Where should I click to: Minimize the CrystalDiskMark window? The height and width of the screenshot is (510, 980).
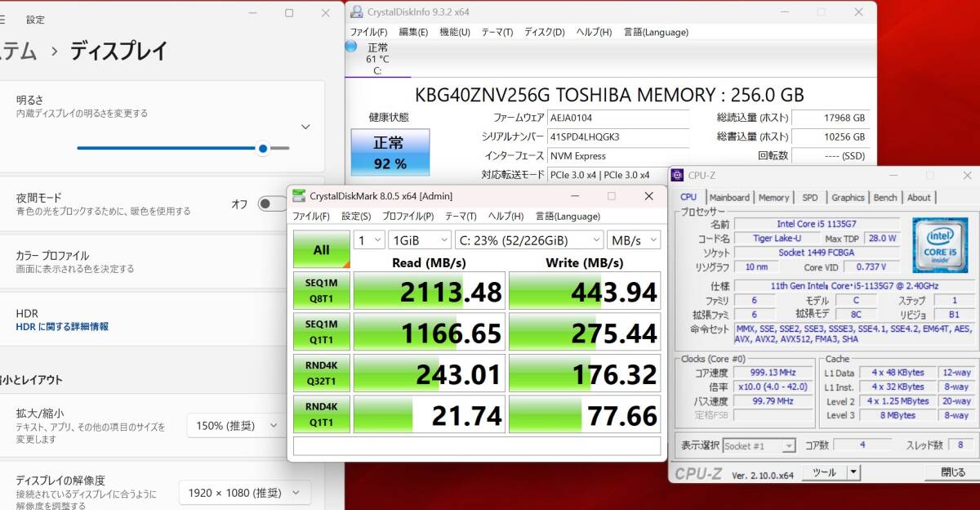pos(574,196)
